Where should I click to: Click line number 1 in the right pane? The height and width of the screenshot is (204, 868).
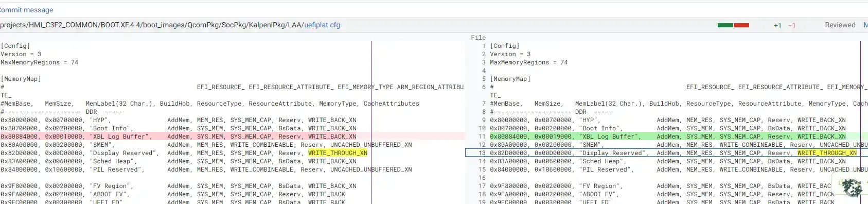[484, 46]
